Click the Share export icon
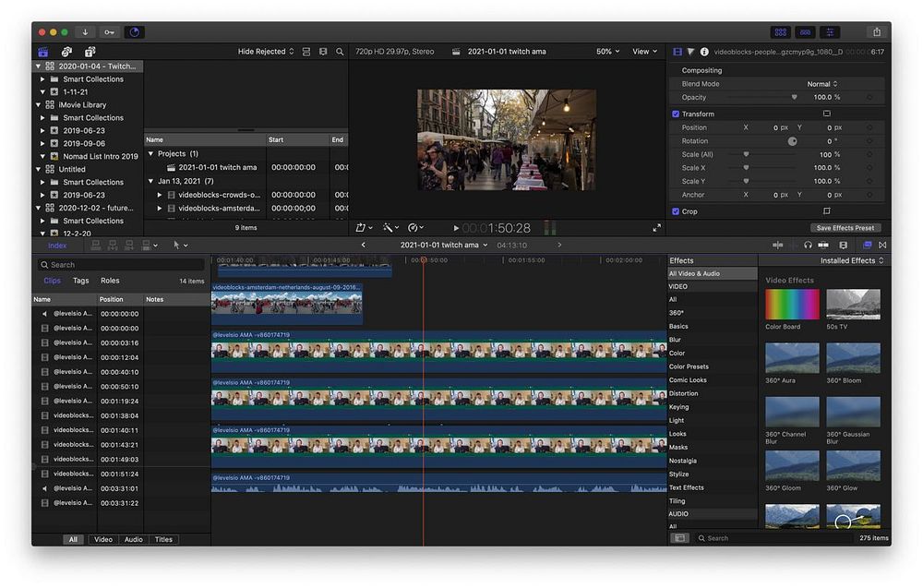The height and width of the screenshot is (588, 923). tap(876, 31)
